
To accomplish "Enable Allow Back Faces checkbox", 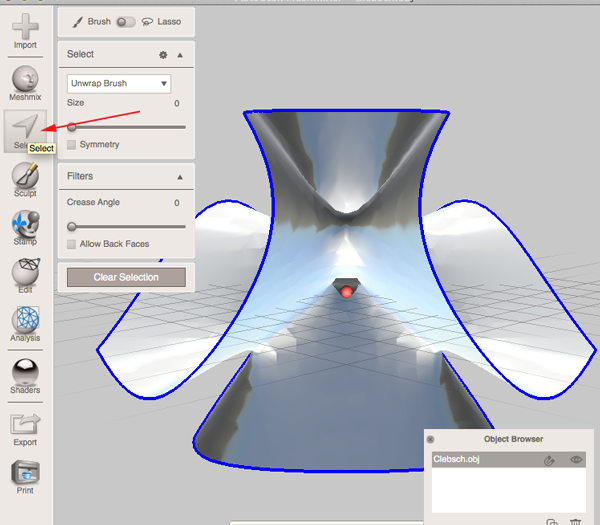I will 71,244.
